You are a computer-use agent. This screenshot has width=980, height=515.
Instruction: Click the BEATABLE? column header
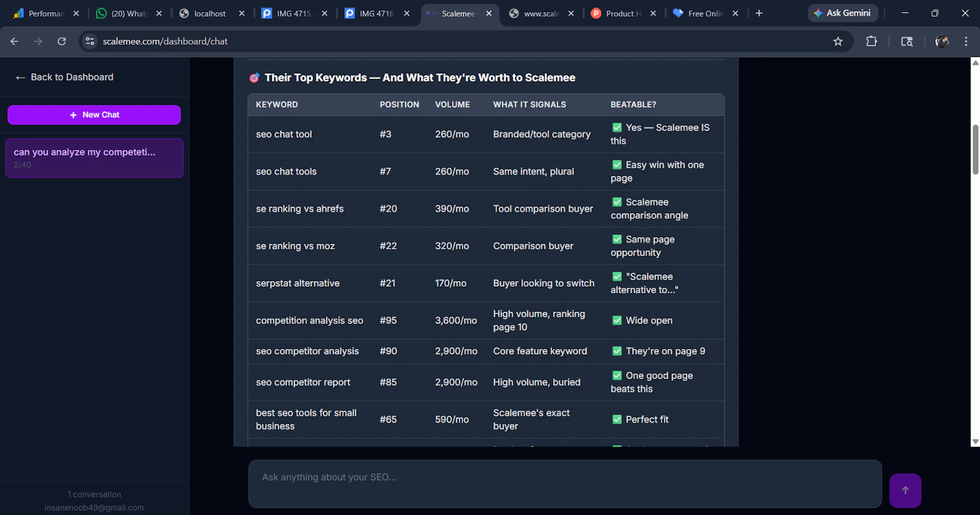(633, 105)
